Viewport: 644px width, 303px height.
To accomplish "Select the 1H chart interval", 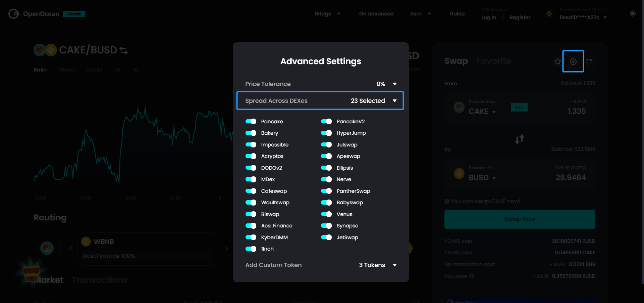I will pos(118,70).
